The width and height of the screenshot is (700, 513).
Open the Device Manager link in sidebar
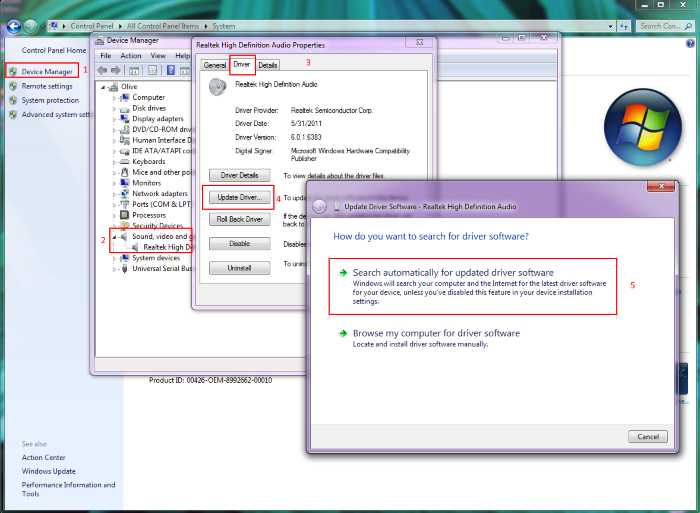47,72
